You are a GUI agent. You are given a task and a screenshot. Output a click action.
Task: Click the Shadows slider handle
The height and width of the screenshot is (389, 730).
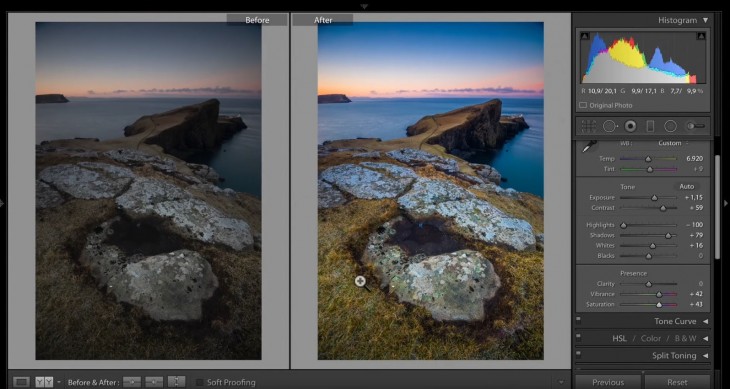pos(668,235)
